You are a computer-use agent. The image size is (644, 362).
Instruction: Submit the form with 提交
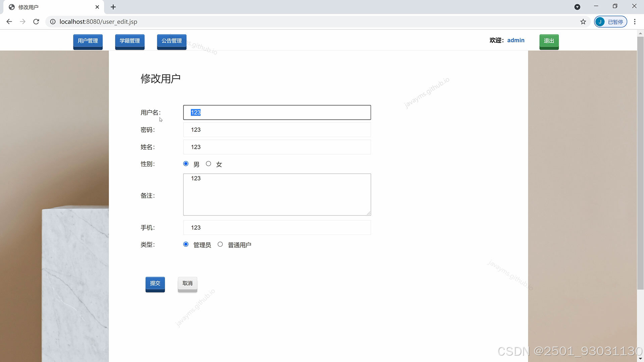pyautogui.click(x=155, y=284)
